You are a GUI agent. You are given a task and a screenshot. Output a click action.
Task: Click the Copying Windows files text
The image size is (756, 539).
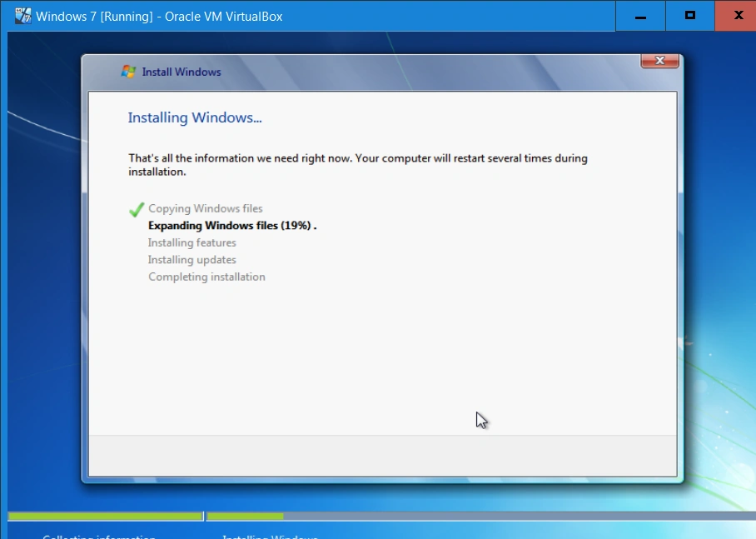(205, 207)
